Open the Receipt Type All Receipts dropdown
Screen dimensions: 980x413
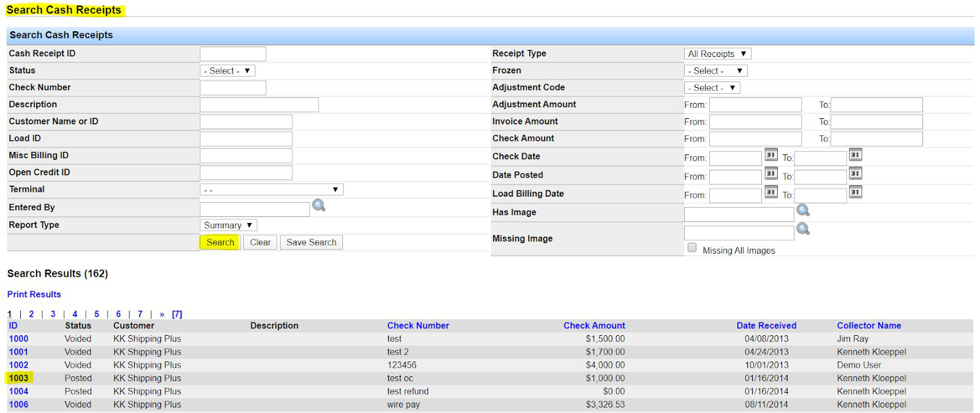click(x=717, y=54)
